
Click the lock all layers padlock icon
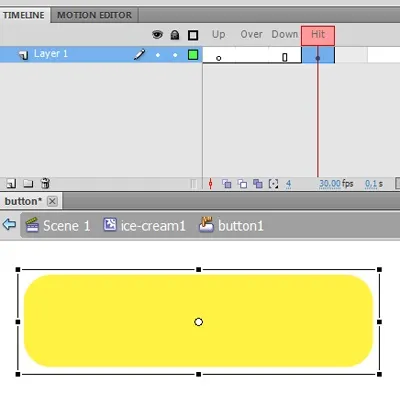[x=175, y=35]
